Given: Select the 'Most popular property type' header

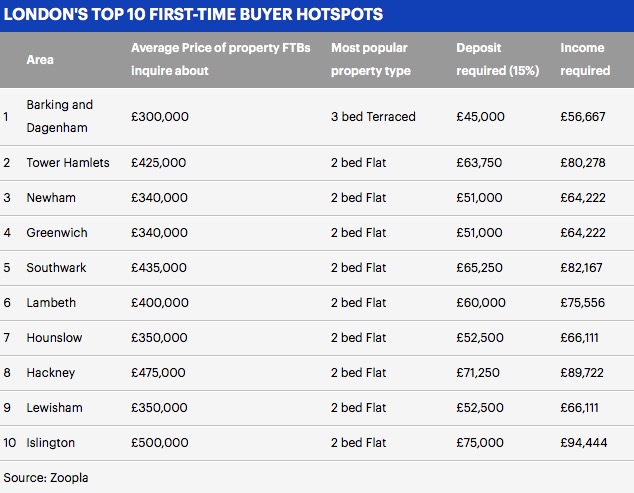Looking at the screenshot, I should 371,59.
